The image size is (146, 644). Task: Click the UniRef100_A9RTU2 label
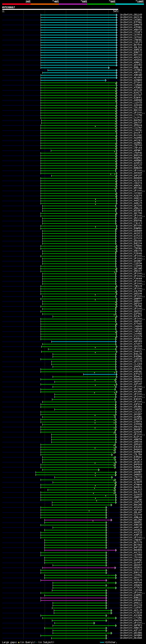pos(131,72)
